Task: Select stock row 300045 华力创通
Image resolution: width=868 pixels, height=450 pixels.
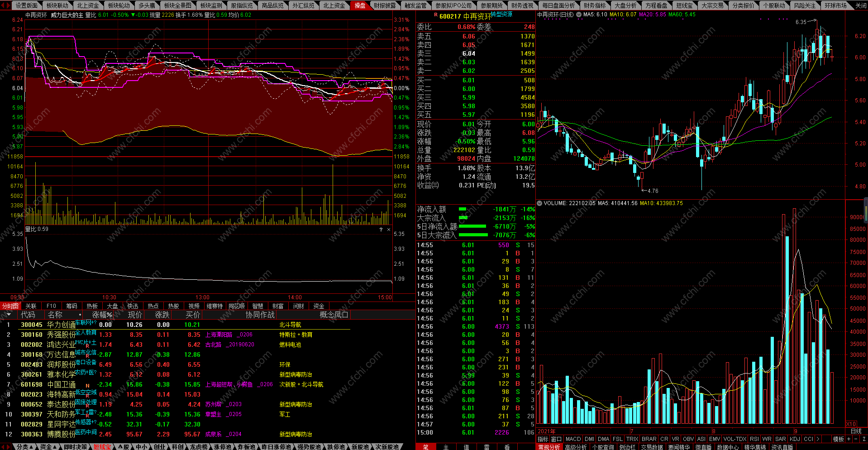Action: 175,325
